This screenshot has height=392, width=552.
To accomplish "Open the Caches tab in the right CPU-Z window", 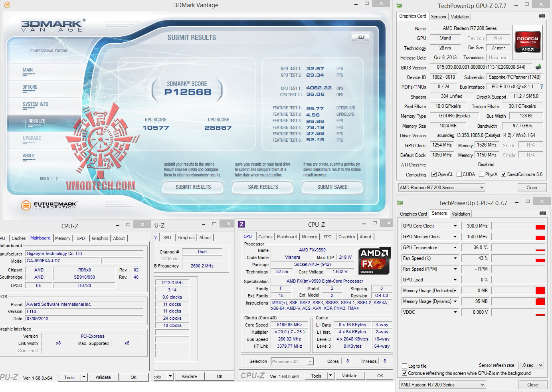I will click(x=265, y=237).
